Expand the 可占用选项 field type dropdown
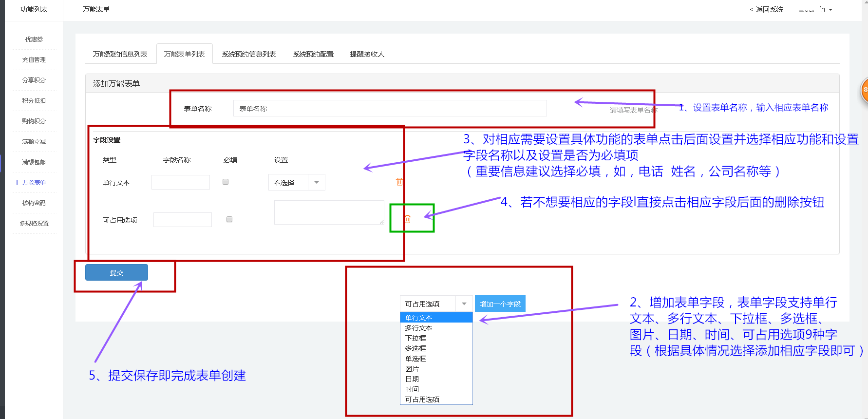The width and height of the screenshot is (868, 419). point(436,304)
